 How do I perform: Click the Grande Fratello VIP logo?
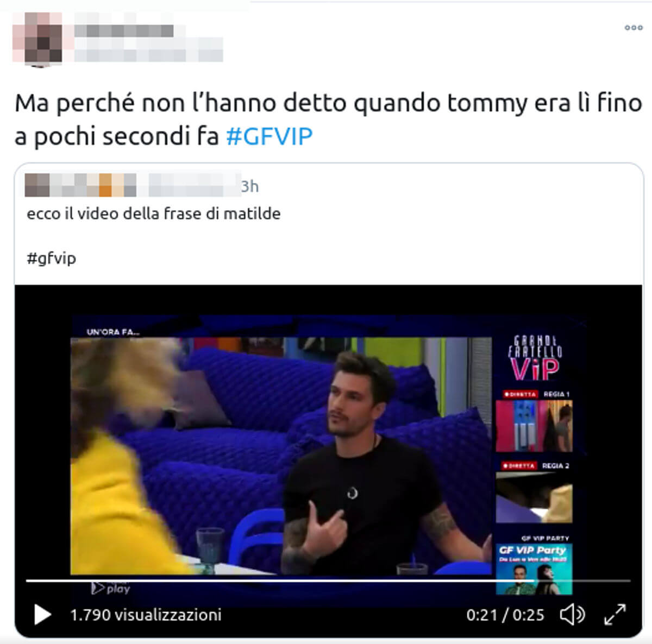(535, 358)
